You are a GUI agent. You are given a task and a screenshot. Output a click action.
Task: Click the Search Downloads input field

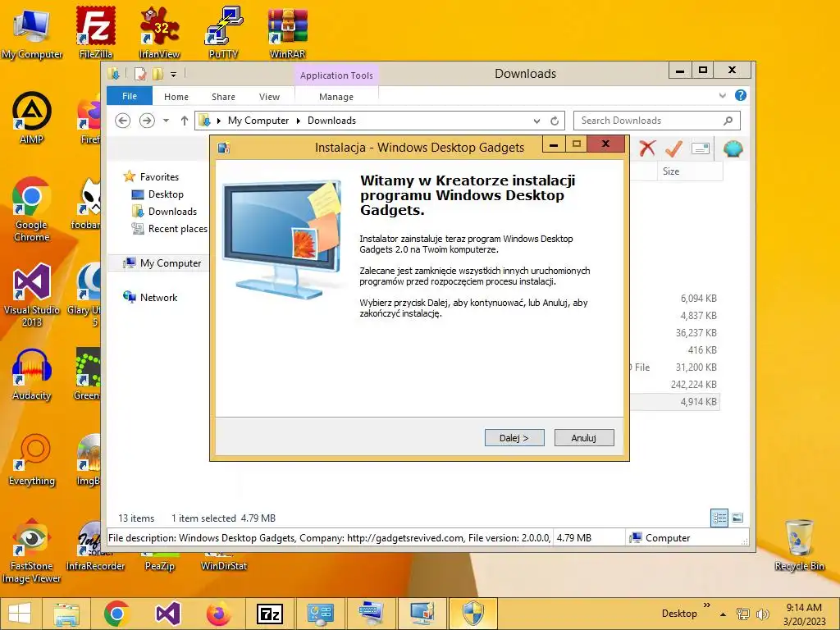pos(657,121)
